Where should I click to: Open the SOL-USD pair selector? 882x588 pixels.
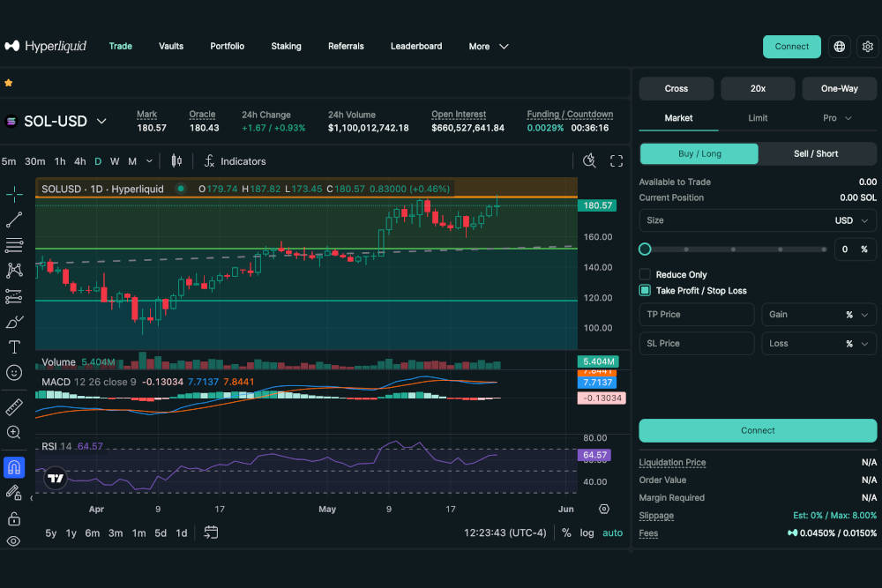click(x=57, y=121)
